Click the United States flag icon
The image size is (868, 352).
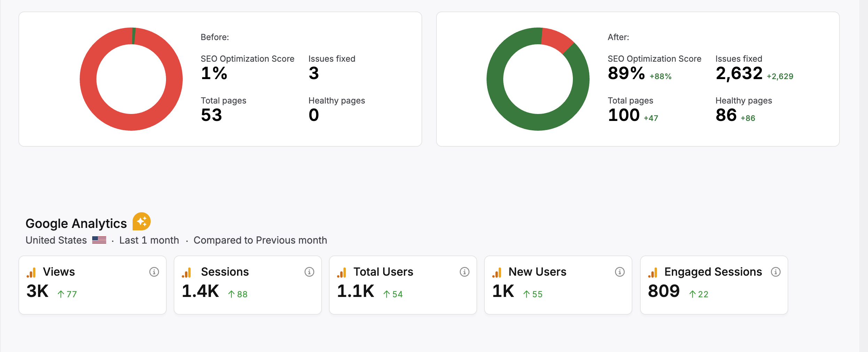coord(99,240)
